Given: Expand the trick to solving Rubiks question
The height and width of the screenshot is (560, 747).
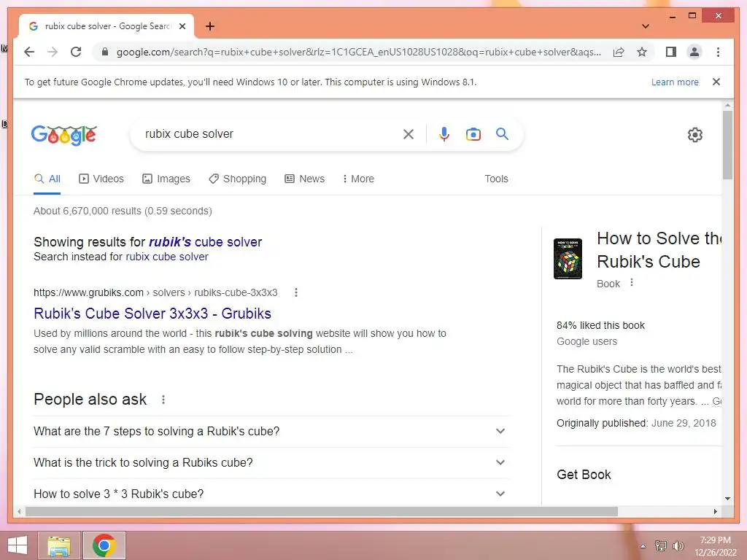Looking at the screenshot, I should [271, 463].
